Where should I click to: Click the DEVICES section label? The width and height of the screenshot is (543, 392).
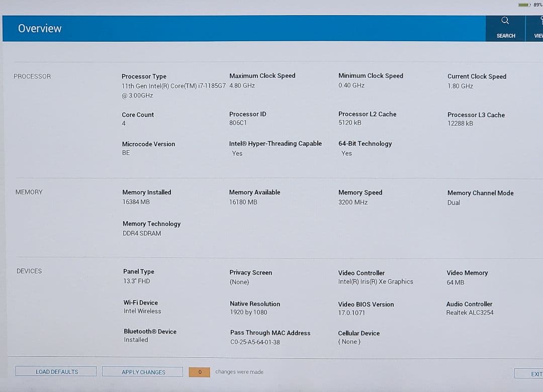pos(29,271)
